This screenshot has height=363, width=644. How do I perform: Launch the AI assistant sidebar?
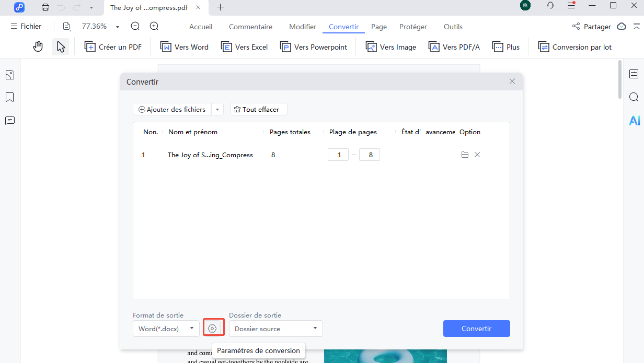tap(634, 120)
